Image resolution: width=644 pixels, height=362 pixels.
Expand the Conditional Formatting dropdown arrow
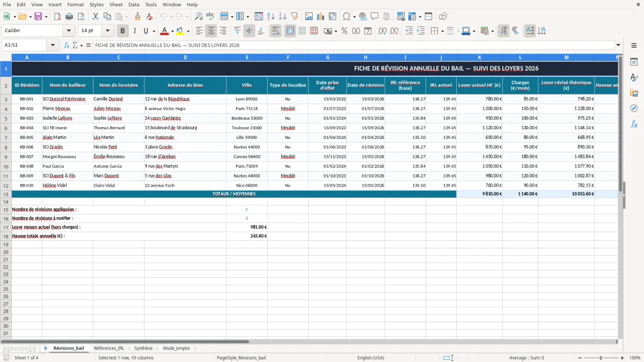pos(492,31)
